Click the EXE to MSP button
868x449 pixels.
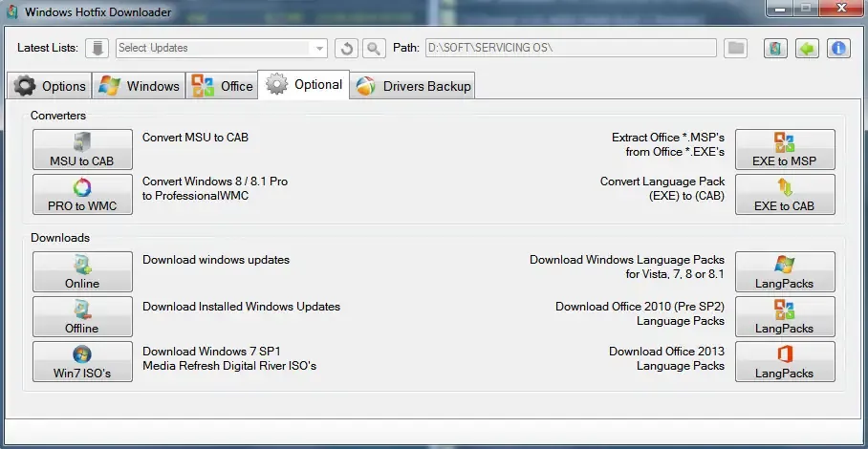(784, 150)
